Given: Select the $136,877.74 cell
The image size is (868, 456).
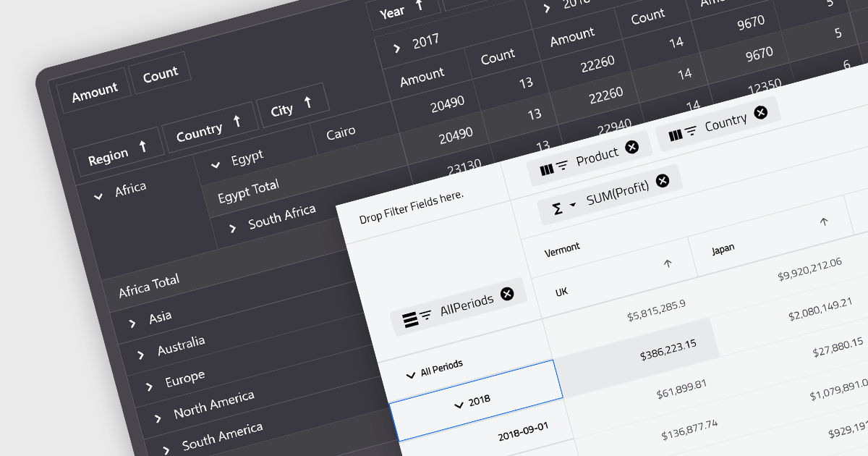Looking at the screenshot, I should (x=689, y=428).
